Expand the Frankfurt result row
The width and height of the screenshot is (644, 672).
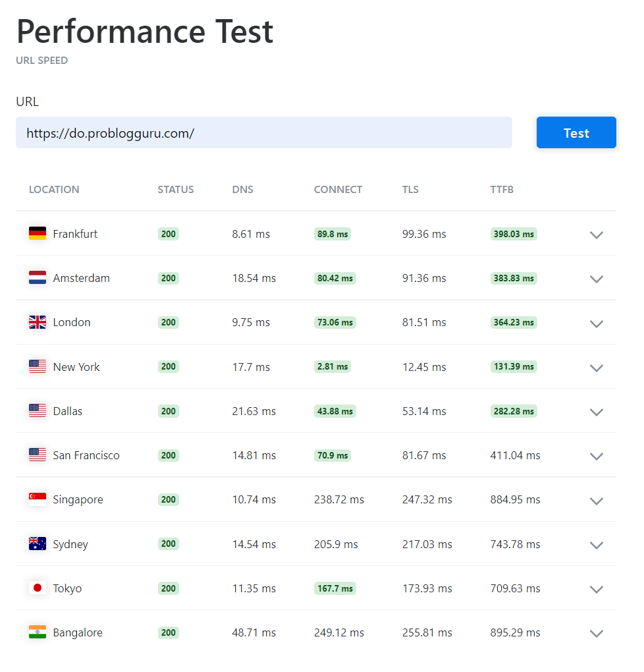[x=597, y=235]
